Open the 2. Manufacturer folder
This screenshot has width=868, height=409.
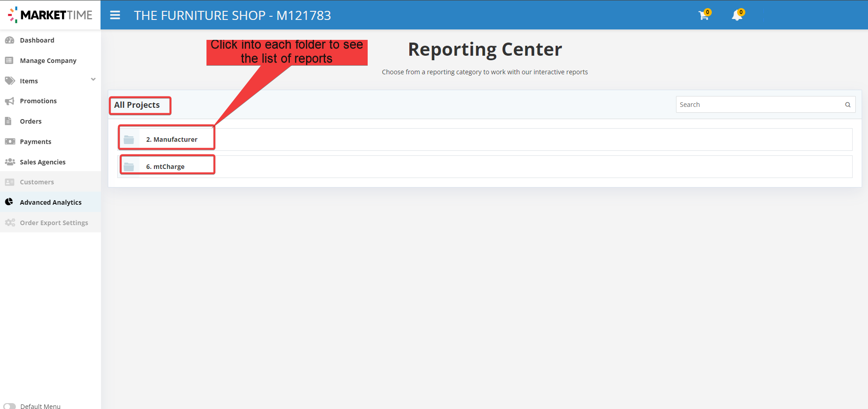click(x=172, y=140)
